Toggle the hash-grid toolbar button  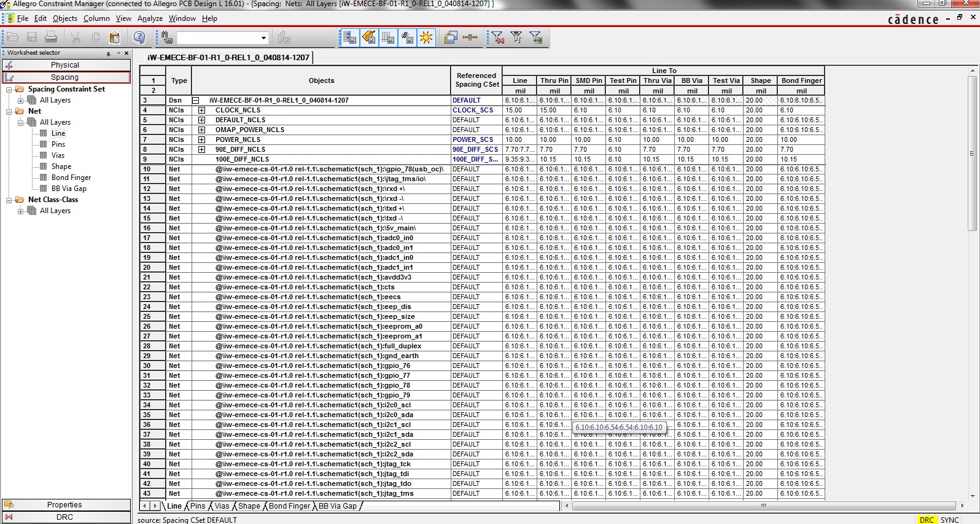pyautogui.click(x=407, y=37)
